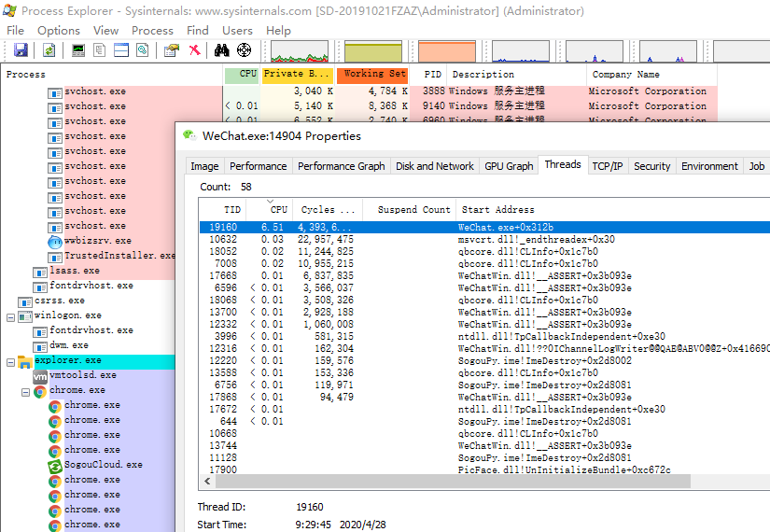Viewport: 770px width, 532px height.
Task: Click the Kill Process red X icon
Action: (x=194, y=50)
